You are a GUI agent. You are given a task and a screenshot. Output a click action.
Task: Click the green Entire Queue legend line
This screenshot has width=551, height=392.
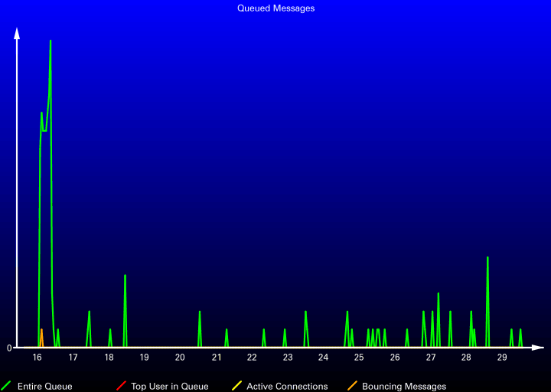point(6,386)
